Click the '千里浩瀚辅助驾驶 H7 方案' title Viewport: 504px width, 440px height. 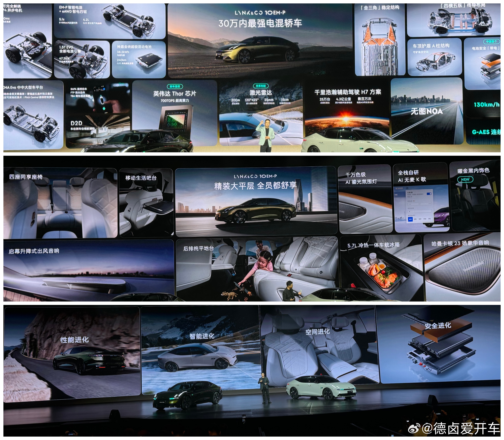(x=348, y=92)
